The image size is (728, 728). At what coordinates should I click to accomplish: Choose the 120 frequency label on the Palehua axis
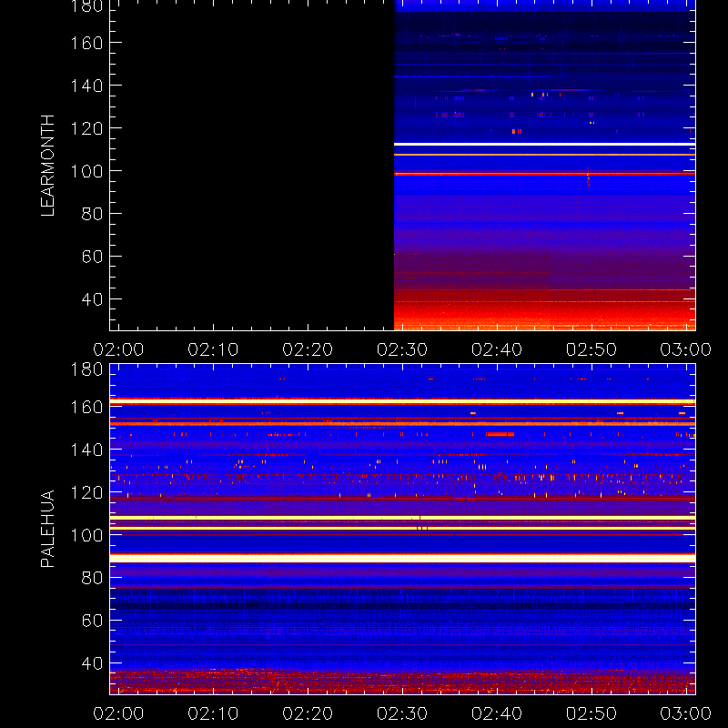click(x=86, y=492)
